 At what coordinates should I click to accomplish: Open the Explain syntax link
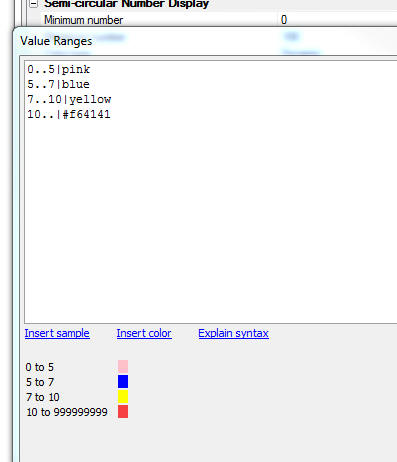pos(233,333)
